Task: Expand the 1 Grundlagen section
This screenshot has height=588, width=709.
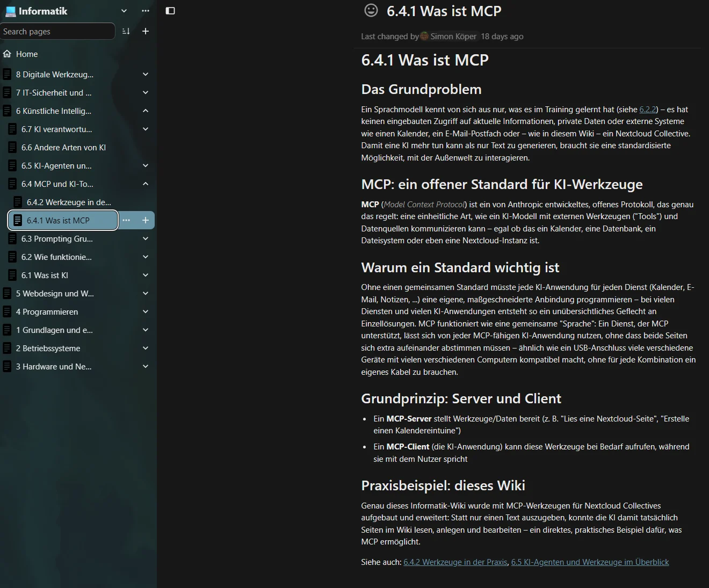Action: (x=146, y=330)
